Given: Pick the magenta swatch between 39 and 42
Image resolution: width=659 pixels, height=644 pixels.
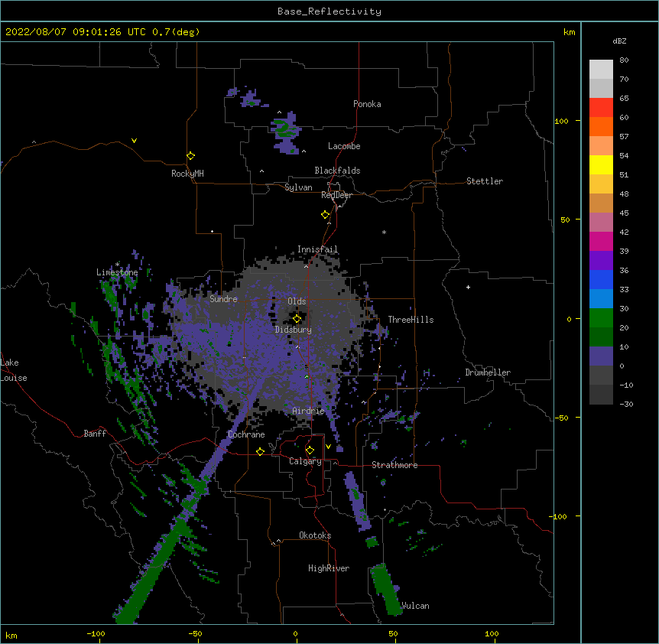Looking at the screenshot, I should [x=601, y=242].
